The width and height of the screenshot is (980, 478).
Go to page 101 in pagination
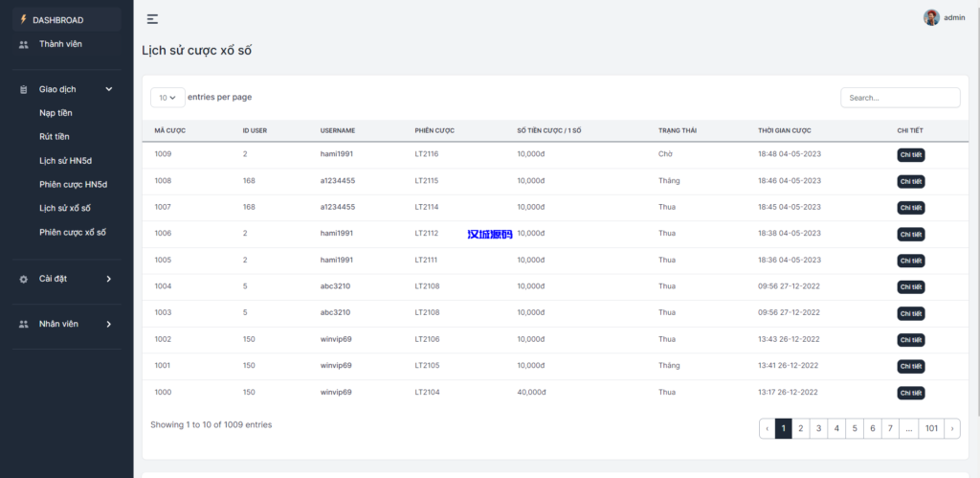pos(930,429)
